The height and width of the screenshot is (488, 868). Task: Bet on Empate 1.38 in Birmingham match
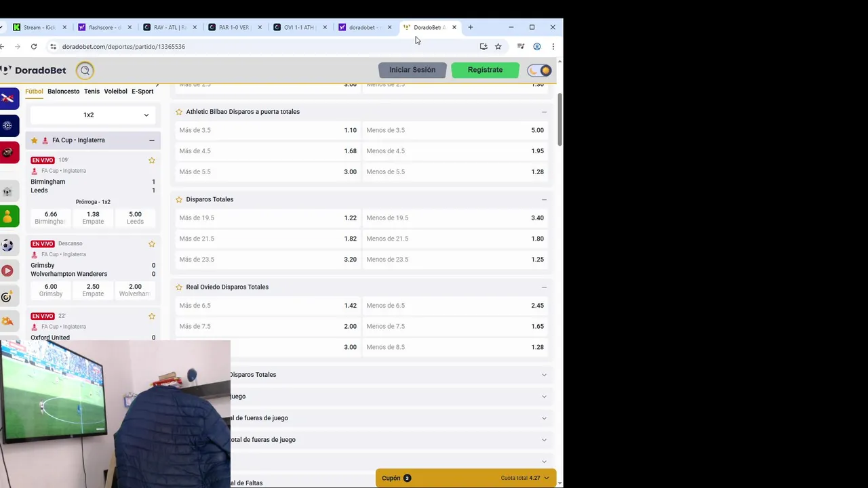pyautogui.click(x=93, y=218)
